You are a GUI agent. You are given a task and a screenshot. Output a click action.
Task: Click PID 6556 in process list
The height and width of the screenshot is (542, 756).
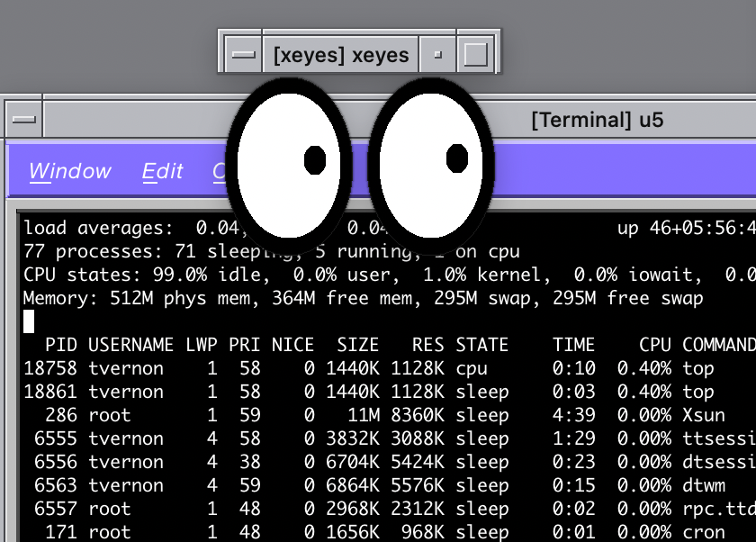[x=56, y=462]
